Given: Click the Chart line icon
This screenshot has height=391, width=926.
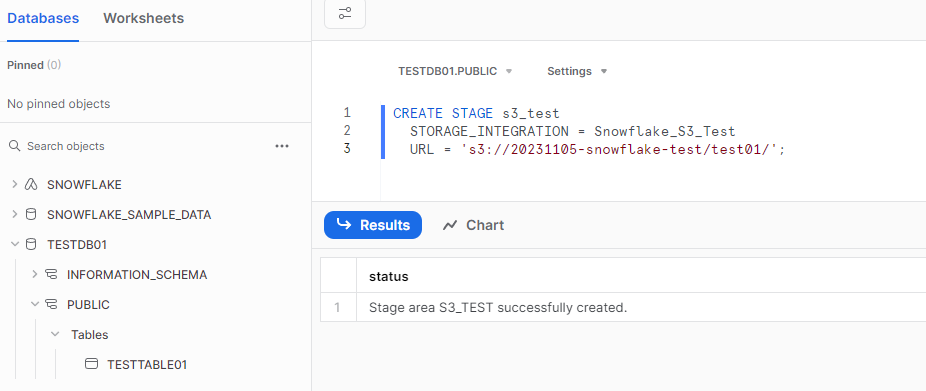Looking at the screenshot, I should 450,225.
